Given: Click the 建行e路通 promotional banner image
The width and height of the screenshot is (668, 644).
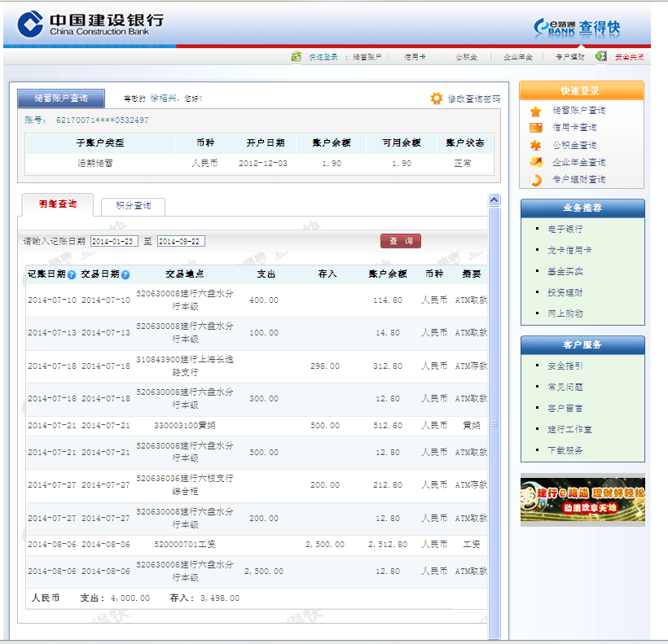Looking at the screenshot, I should (582, 499).
